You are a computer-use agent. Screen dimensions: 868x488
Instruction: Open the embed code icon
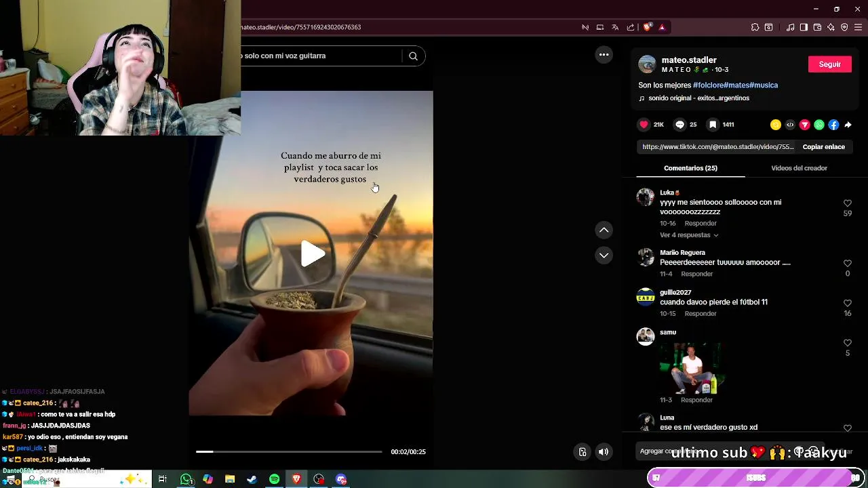pos(790,125)
